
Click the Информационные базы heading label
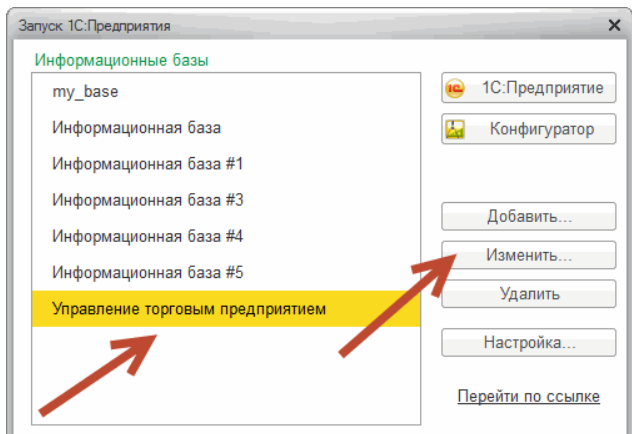(121, 60)
